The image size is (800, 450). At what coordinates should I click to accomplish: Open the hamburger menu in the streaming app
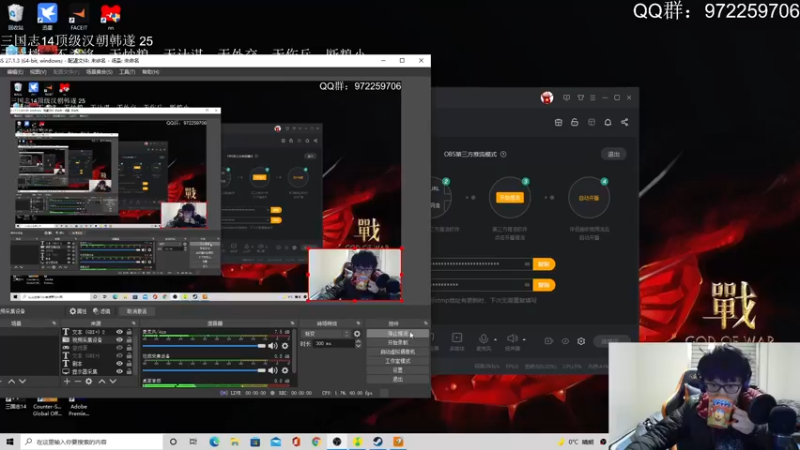(592, 97)
